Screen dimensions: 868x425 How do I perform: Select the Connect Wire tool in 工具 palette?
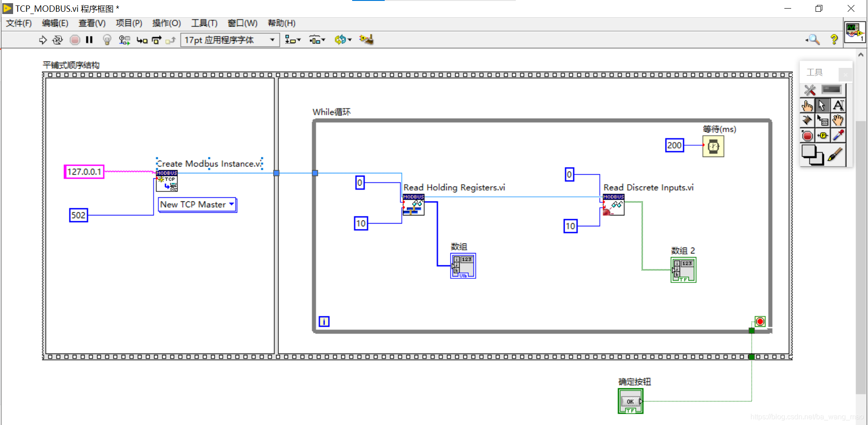click(x=807, y=120)
